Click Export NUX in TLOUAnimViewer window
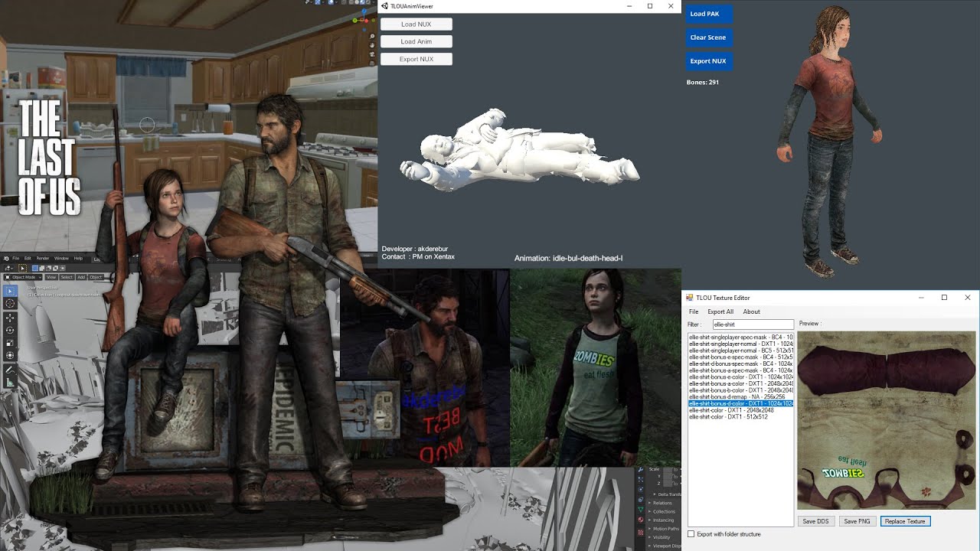 416,59
